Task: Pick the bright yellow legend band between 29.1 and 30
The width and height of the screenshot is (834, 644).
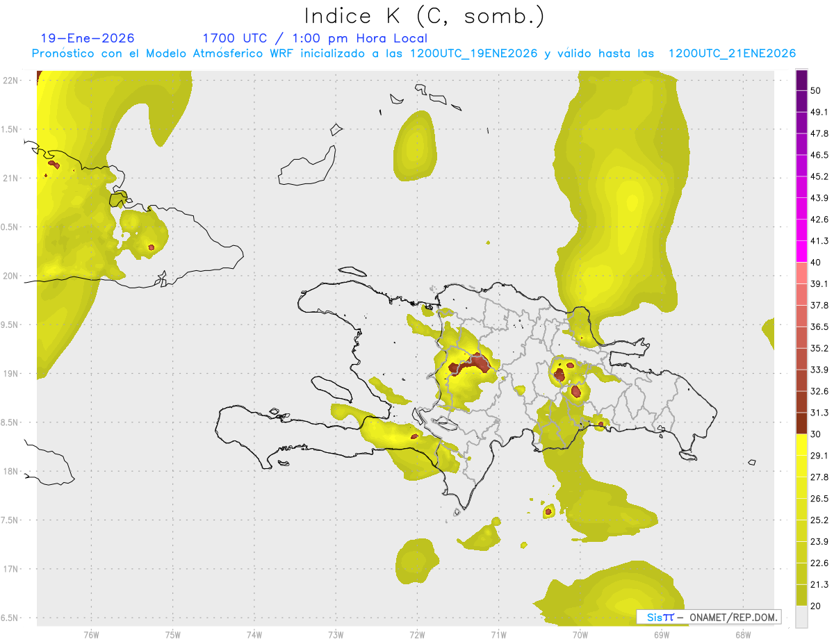Action: tap(802, 445)
